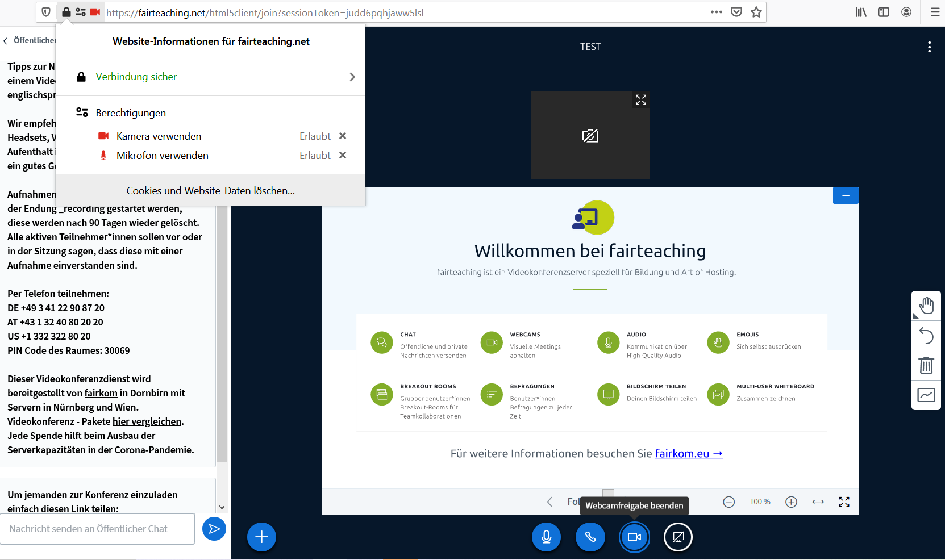Minimize the presentation with blue minus button
The width and height of the screenshot is (945, 560).
[x=846, y=195]
